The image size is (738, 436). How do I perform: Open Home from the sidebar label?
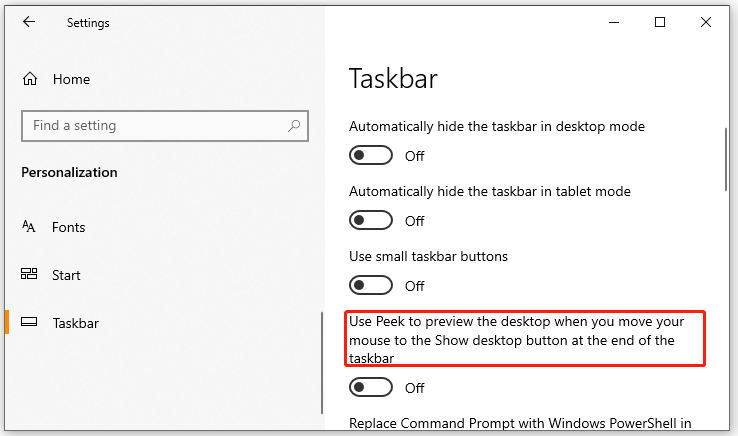pos(72,79)
